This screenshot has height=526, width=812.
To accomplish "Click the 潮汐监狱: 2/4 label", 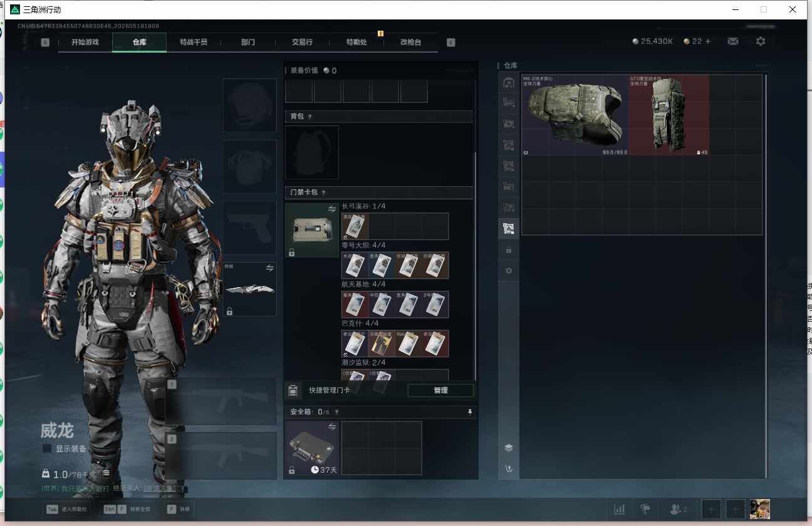I will coord(364,362).
